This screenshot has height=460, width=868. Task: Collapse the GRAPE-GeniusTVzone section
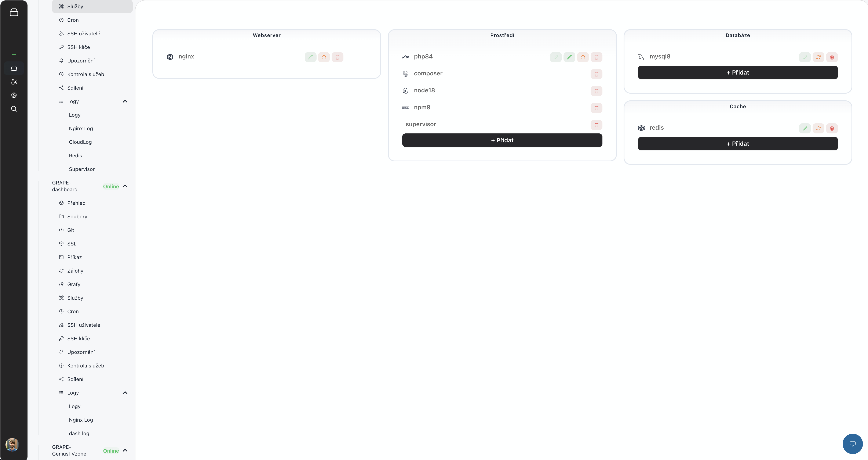pos(125,450)
